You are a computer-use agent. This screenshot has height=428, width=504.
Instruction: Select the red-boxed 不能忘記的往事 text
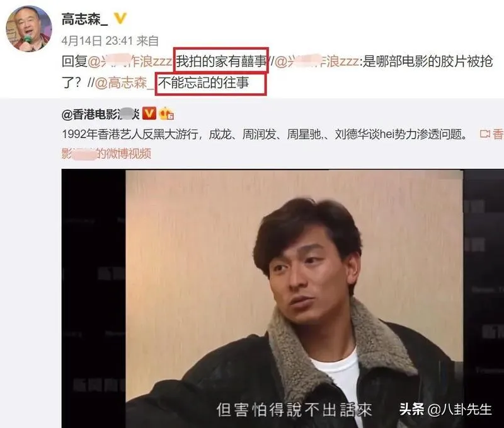(203, 83)
